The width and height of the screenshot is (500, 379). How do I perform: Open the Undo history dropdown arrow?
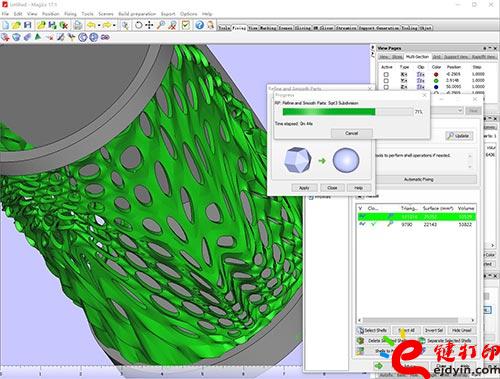[99, 25]
